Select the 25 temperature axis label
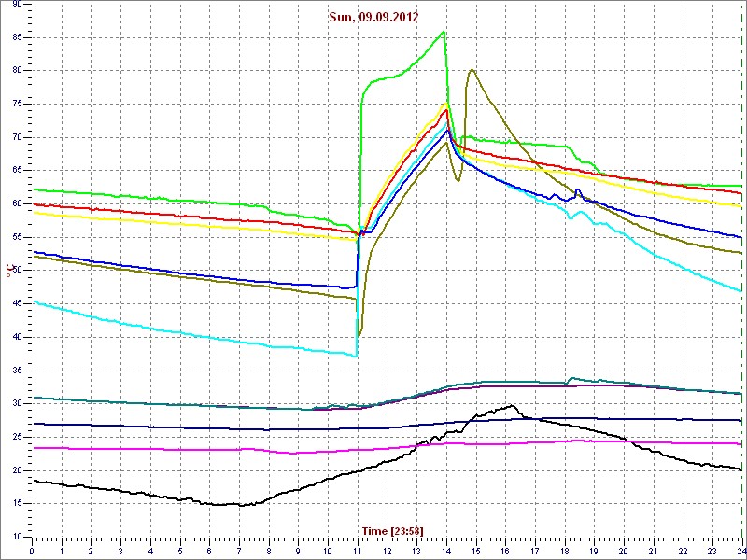The height and width of the screenshot is (560, 747). pos(16,437)
